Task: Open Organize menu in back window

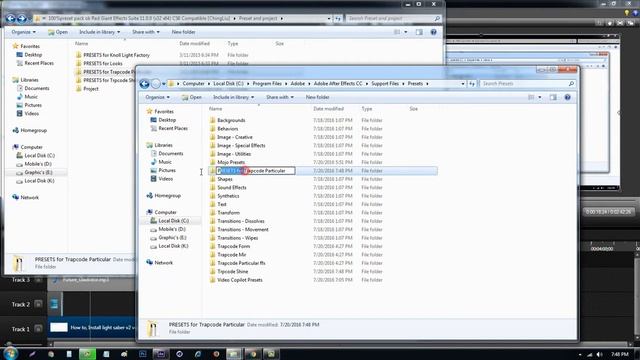Action: (x=23, y=32)
